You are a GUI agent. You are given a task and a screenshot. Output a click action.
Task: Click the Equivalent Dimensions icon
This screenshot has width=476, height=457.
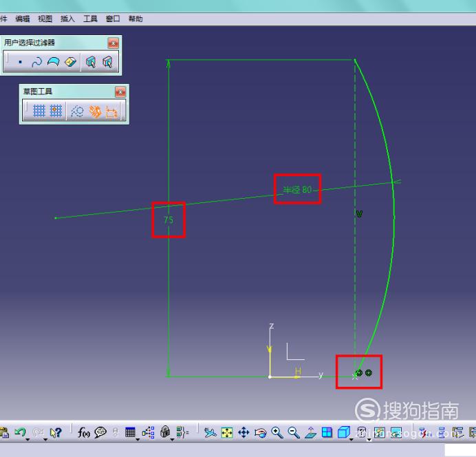click(182, 432)
